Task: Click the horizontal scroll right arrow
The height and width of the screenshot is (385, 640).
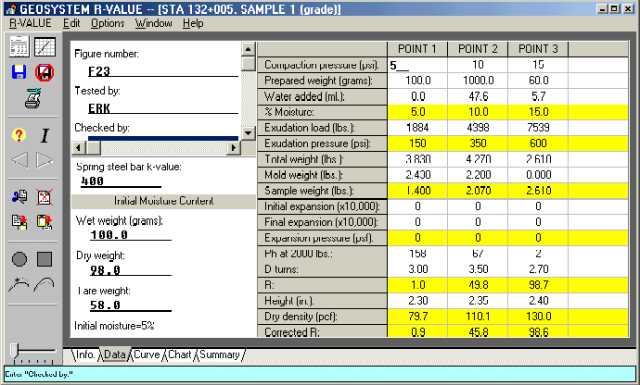Action: pos(233,147)
